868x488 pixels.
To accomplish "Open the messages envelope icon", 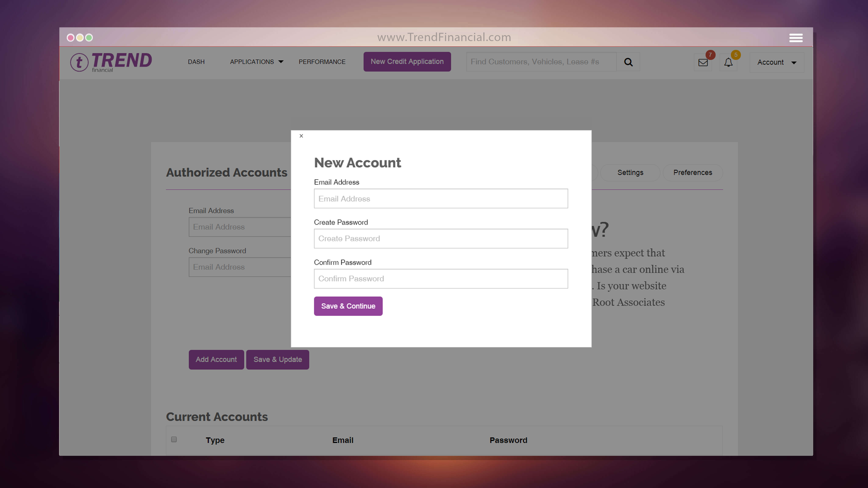I will tap(703, 62).
